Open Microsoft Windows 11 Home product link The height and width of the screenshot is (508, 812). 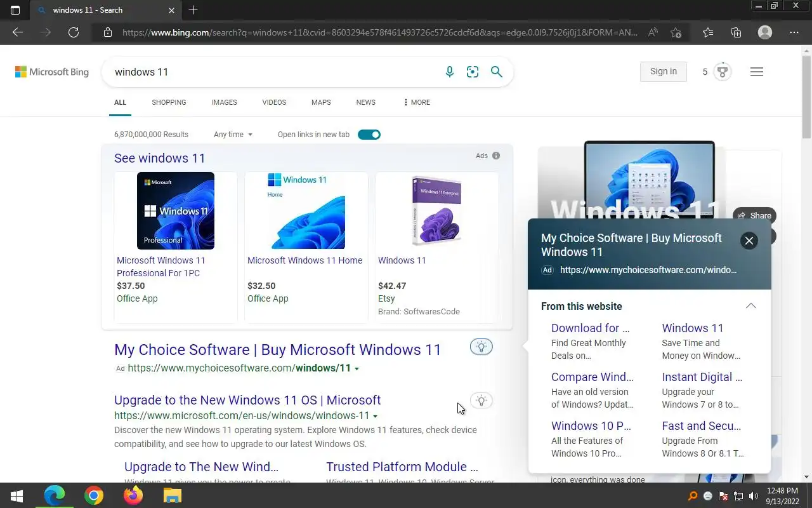tap(304, 260)
